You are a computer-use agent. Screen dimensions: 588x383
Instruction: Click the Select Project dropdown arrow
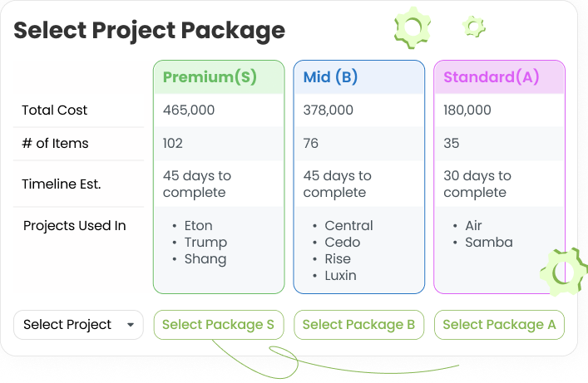tap(131, 325)
